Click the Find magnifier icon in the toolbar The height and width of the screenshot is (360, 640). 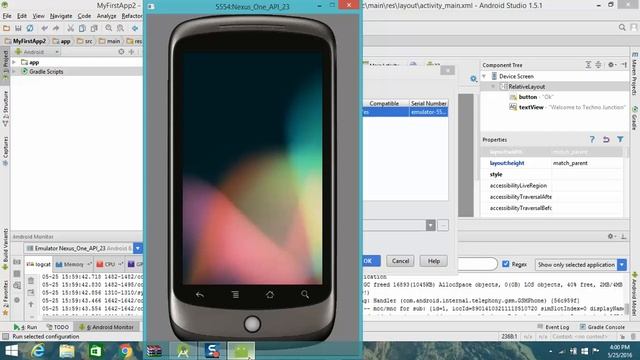point(109,28)
